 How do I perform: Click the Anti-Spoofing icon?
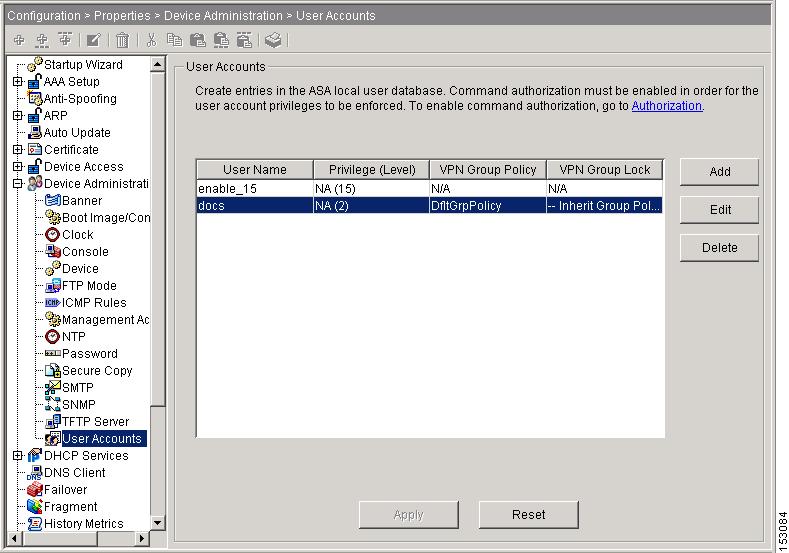pos(35,98)
